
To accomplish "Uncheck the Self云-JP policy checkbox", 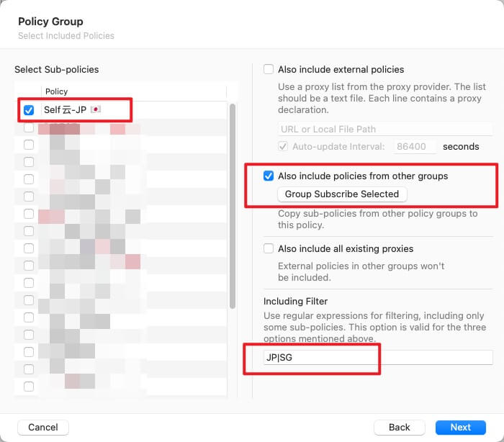I will [x=29, y=110].
